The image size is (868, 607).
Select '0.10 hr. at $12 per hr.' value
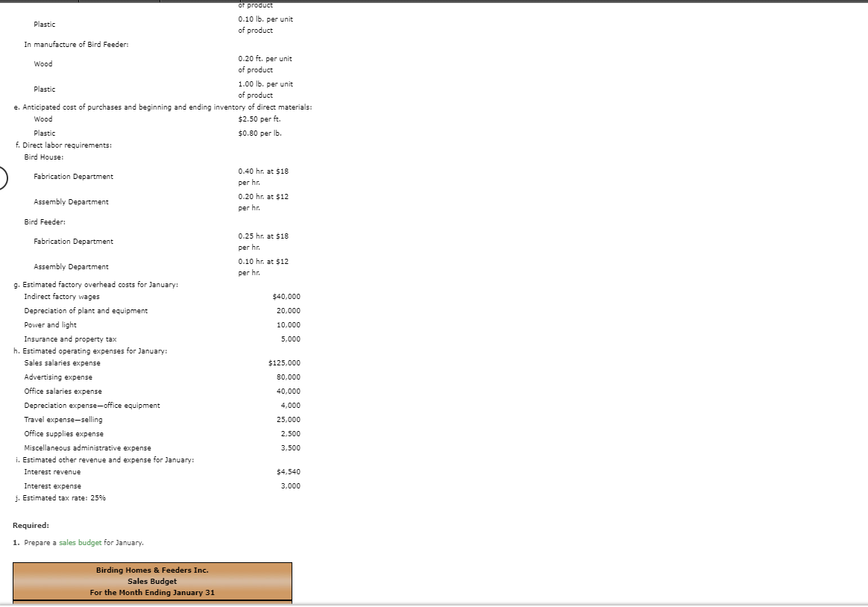click(263, 267)
